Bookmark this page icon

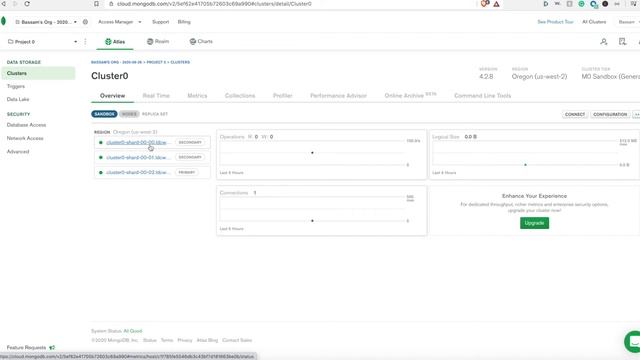[96, 4]
